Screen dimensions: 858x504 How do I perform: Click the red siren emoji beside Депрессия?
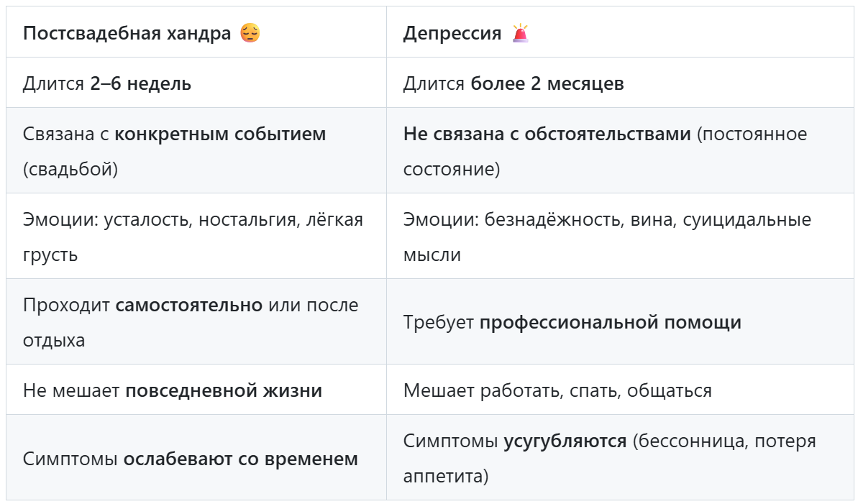click(x=520, y=33)
